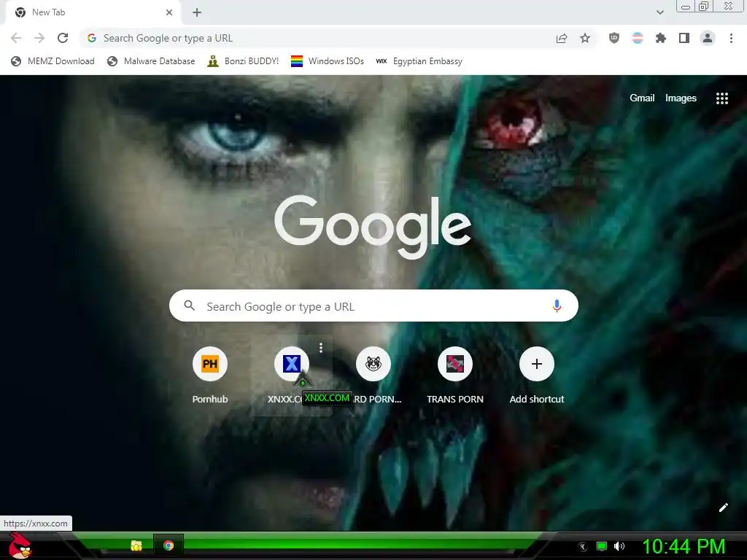Open the network monitor tray icon
The height and width of the screenshot is (560, 747).
coord(602,547)
